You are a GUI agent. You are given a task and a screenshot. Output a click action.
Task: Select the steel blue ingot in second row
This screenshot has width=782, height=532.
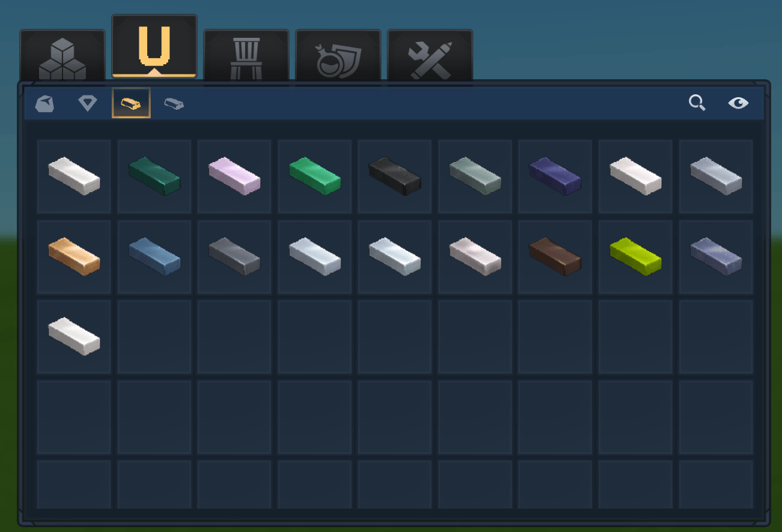(x=154, y=256)
